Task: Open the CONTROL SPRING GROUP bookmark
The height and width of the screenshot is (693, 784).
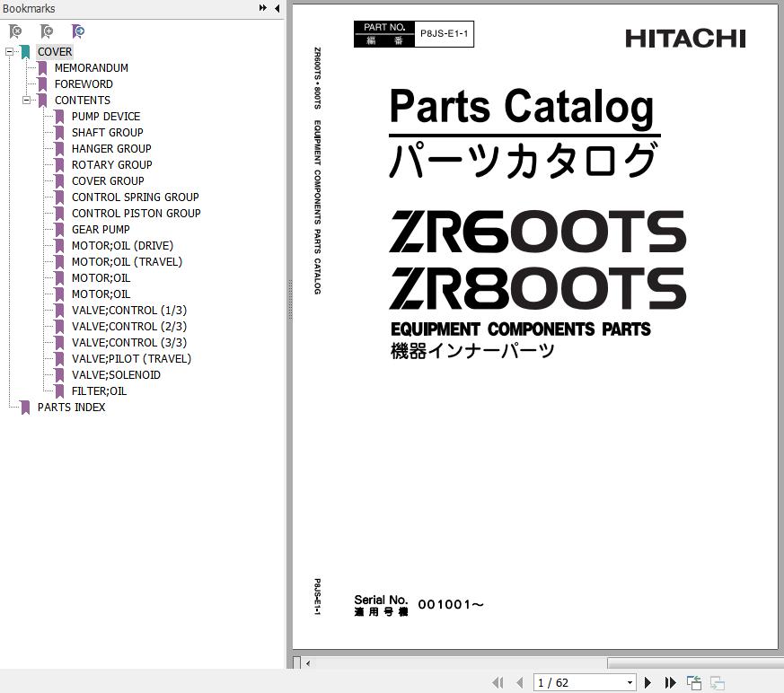Action: [136, 197]
